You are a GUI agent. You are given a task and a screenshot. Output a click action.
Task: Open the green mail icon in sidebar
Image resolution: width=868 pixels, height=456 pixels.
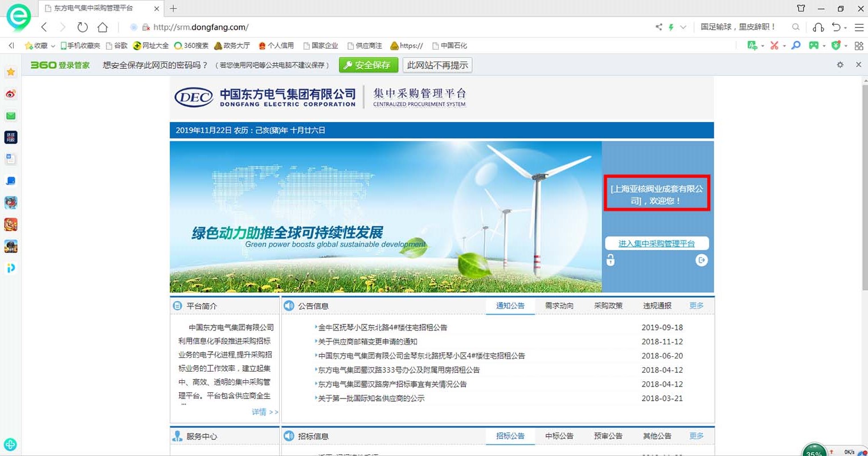point(11,116)
